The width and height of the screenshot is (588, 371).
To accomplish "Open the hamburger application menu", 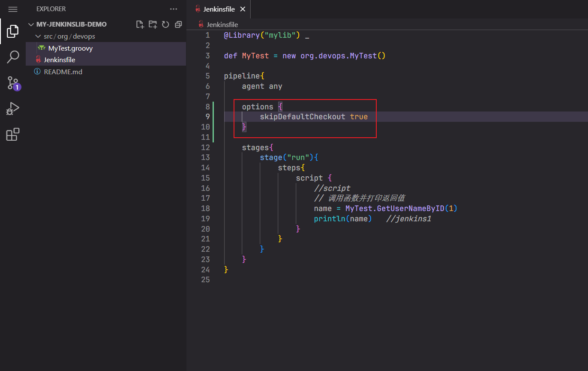I will [x=13, y=9].
